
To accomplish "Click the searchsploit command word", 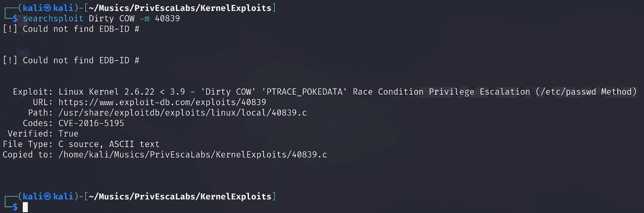I will click(53, 18).
